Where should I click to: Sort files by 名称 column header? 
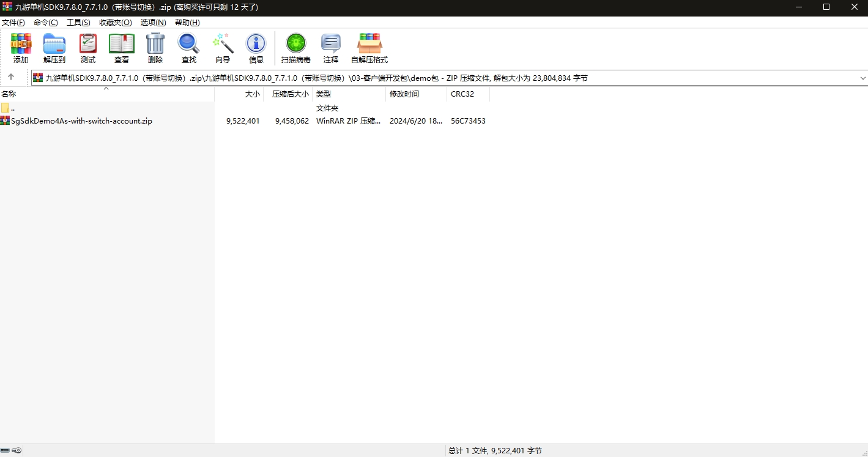pyautogui.click(x=9, y=94)
